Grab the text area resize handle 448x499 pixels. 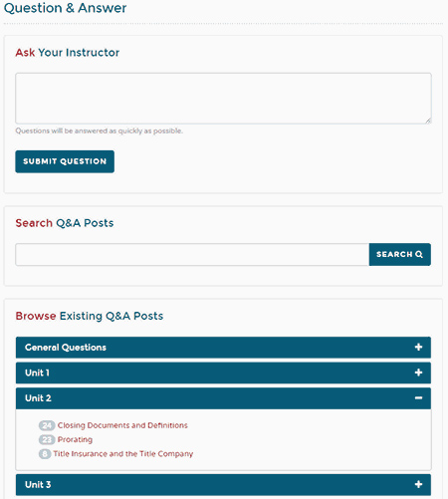click(x=428, y=121)
